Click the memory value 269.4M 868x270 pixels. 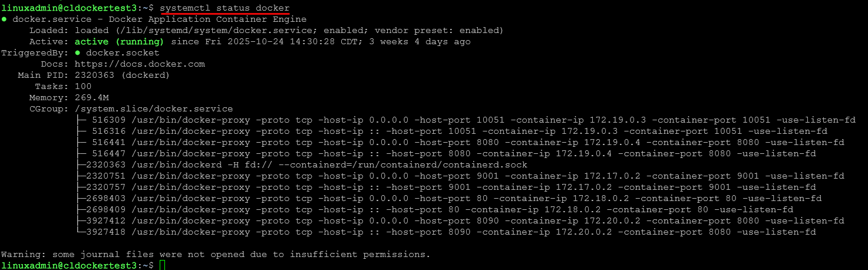pyautogui.click(x=92, y=98)
